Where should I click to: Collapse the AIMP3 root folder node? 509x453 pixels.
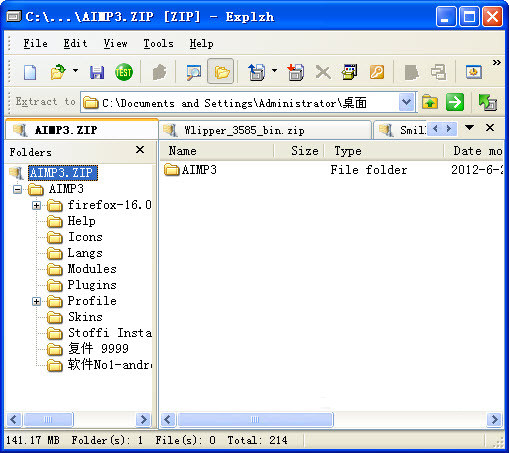[x=17, y=189]
